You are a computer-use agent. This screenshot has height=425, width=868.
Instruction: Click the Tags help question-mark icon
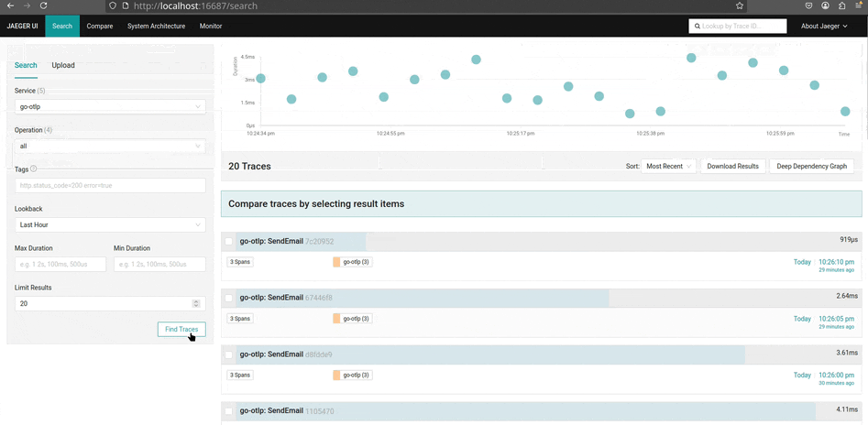34,169
